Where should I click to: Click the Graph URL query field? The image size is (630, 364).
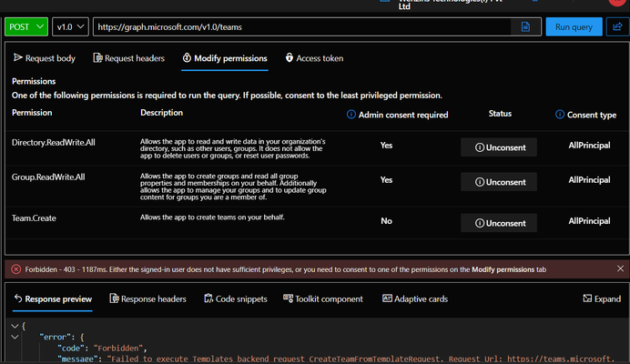coord(301,27)
